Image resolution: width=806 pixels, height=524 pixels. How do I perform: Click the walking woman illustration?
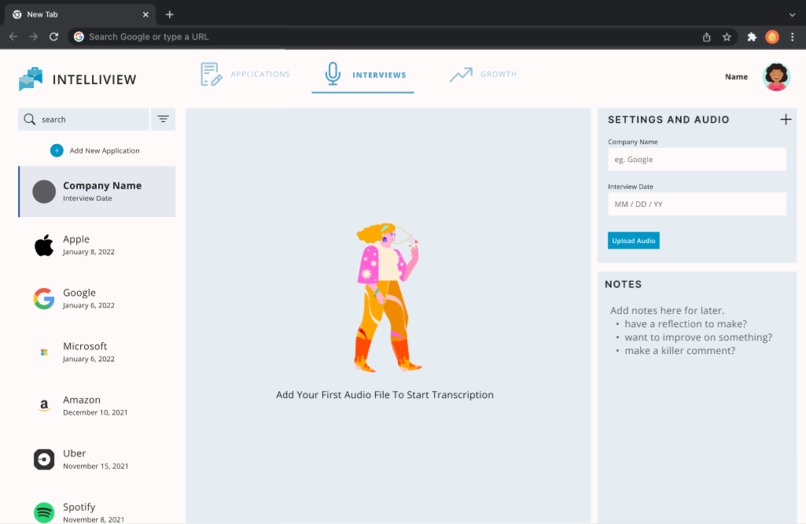point(388,297)
